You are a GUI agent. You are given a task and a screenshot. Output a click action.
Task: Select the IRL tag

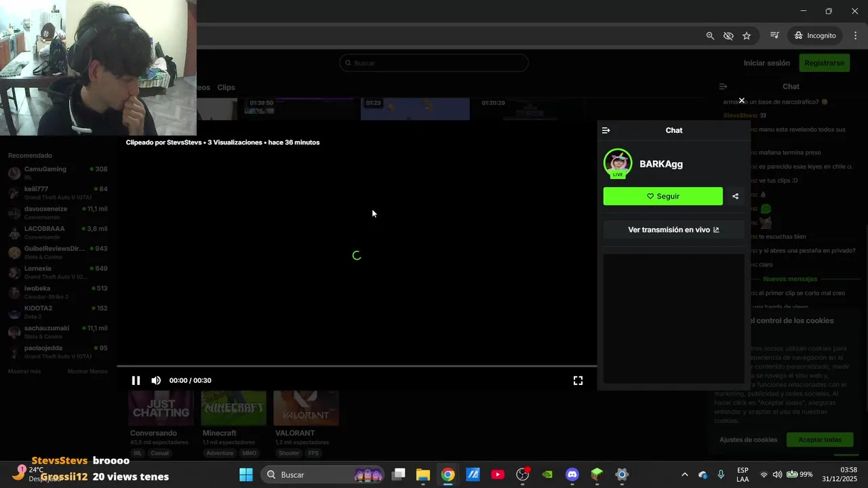(x=138, y=453)
